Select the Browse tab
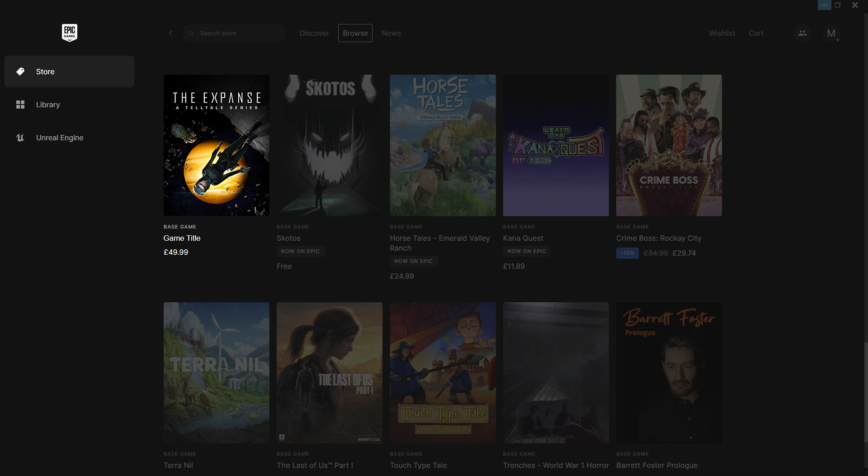Image resolution: width=868 pixels, height=476 pixels. point(355,33)
